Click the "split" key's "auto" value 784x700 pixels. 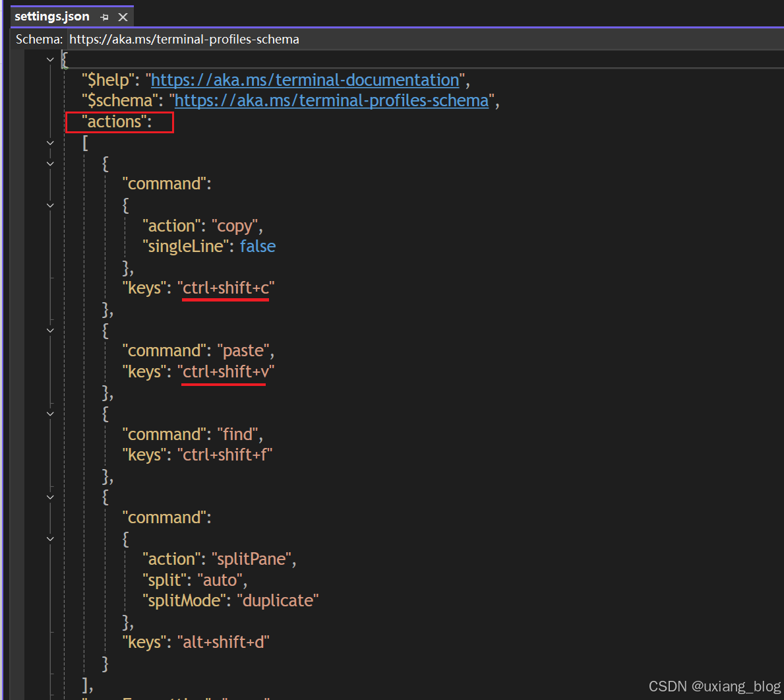(x=220, y=580)
